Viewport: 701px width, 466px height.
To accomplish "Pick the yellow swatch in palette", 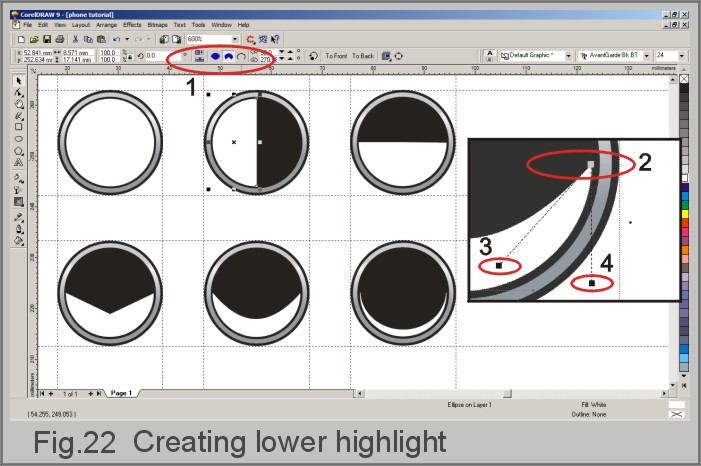I will 684,214.
